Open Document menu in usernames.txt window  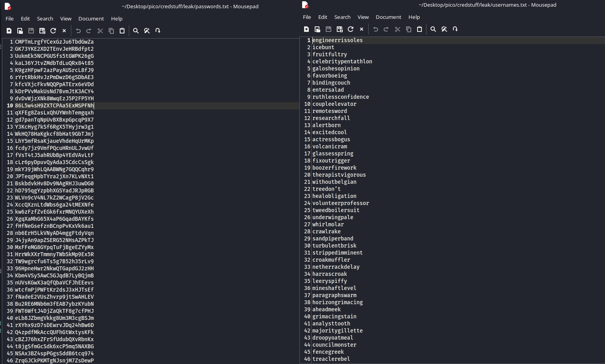point(388,17)
